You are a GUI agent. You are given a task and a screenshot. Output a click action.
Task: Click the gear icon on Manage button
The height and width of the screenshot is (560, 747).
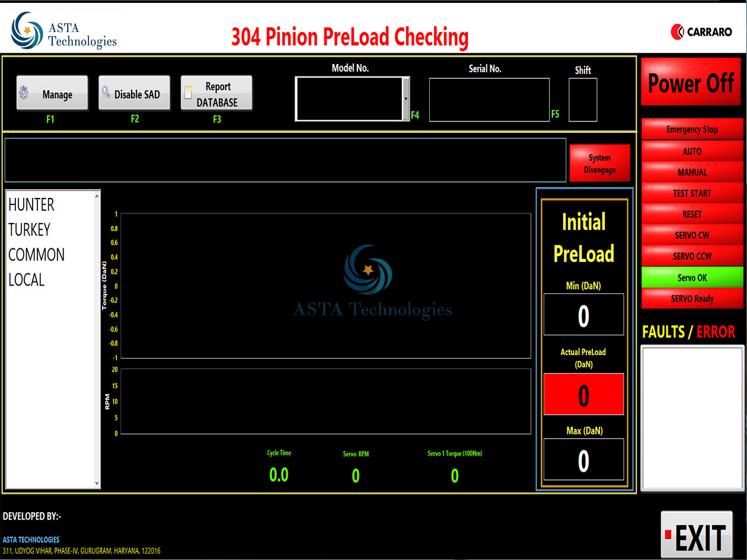(x=24, y=94)
